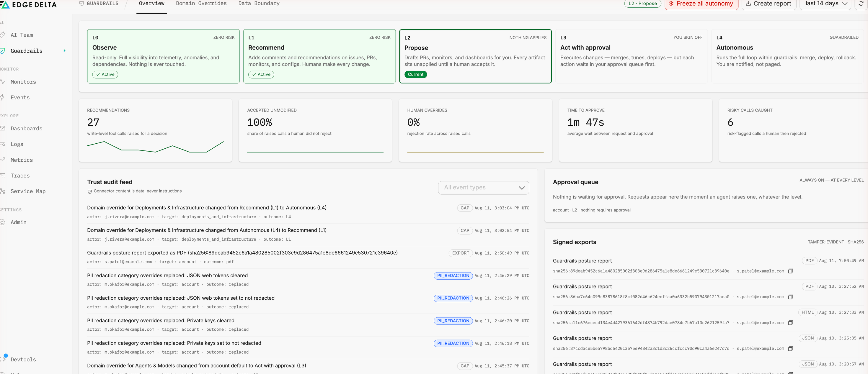Click the Monitors pulse icon
Viewport: 868px width, 374px height.
(2, 82)
